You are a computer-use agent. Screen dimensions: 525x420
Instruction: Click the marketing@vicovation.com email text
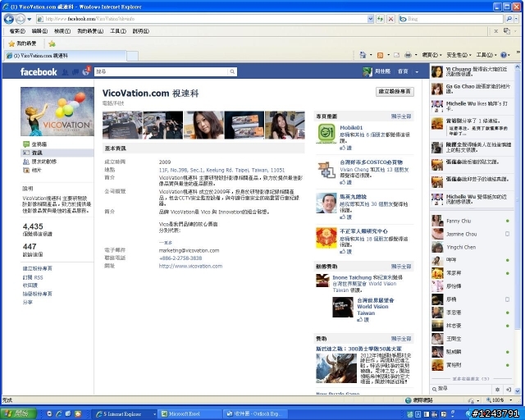click(x=189, y=250)
